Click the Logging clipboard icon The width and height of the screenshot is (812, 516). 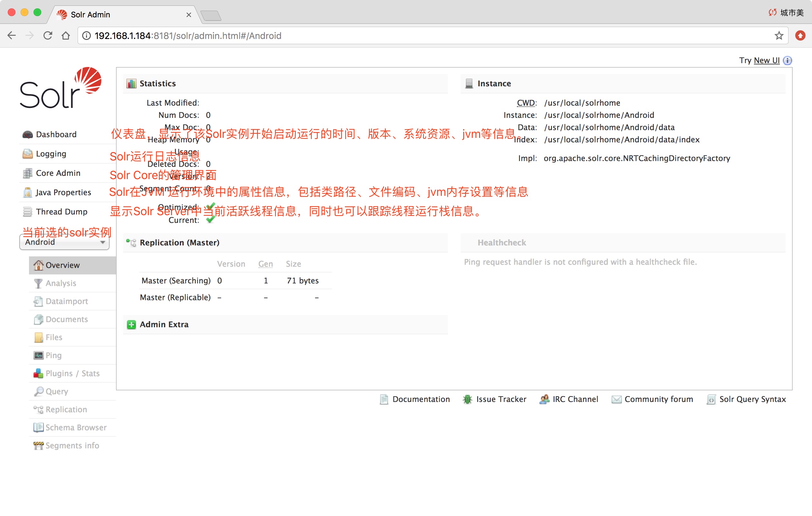point(28,154)
